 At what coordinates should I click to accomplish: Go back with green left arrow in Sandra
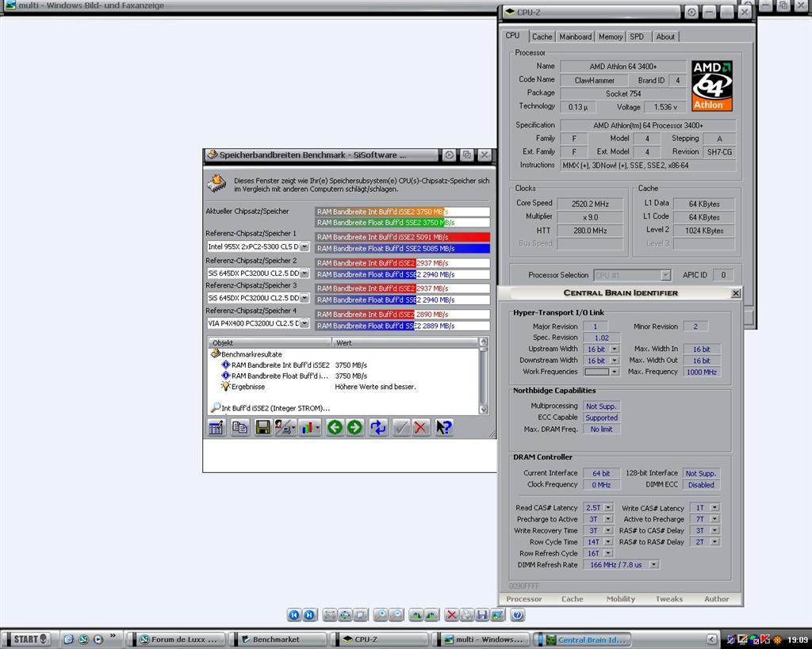click(x=335, y=427)
